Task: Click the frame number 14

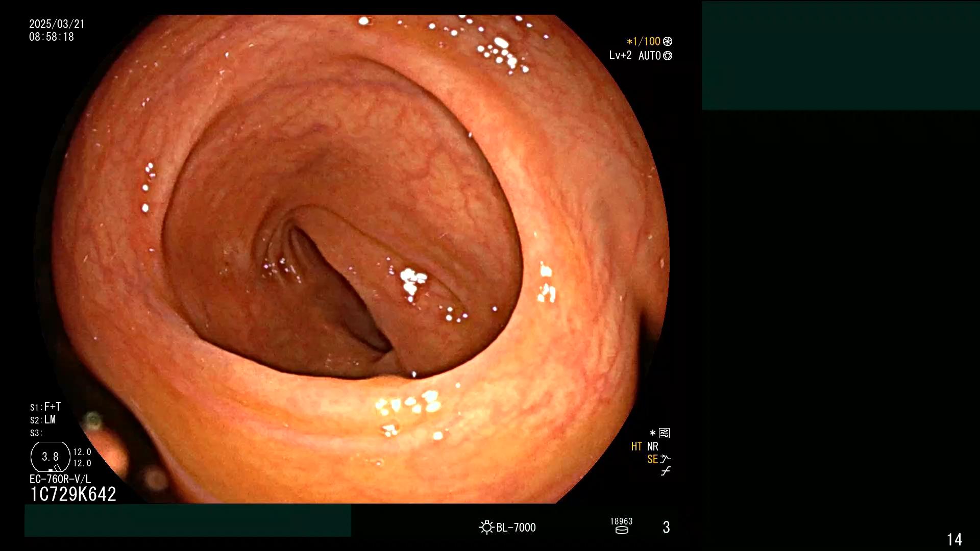Action: 954,539
